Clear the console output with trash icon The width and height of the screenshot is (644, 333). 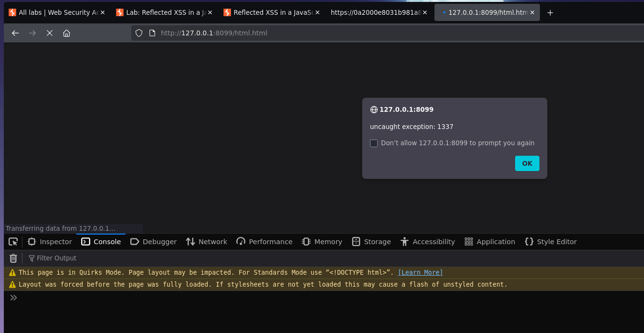pos(13,258)
